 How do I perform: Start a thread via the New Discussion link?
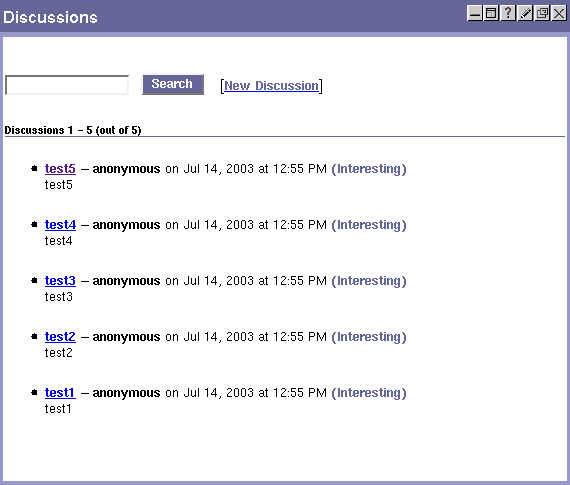[x=272, y=86]
